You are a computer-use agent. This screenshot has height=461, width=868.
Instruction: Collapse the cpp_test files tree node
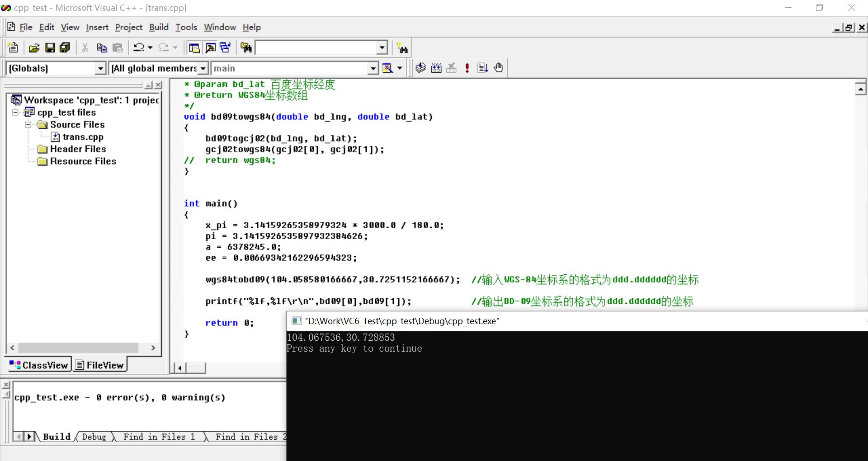coord(15,112)
